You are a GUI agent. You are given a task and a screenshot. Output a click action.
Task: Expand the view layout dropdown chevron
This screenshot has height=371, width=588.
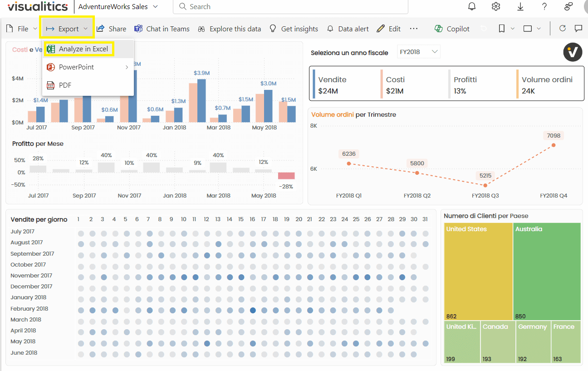(539, 29)
